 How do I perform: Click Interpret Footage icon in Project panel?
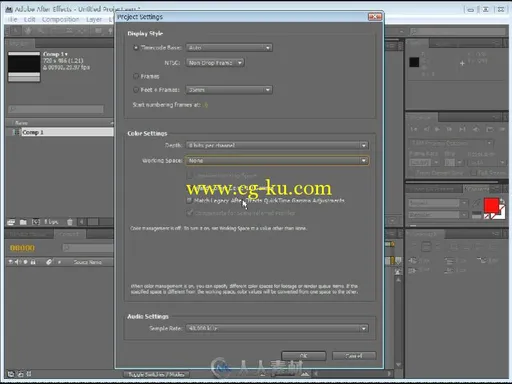click(x=11, y=222)
